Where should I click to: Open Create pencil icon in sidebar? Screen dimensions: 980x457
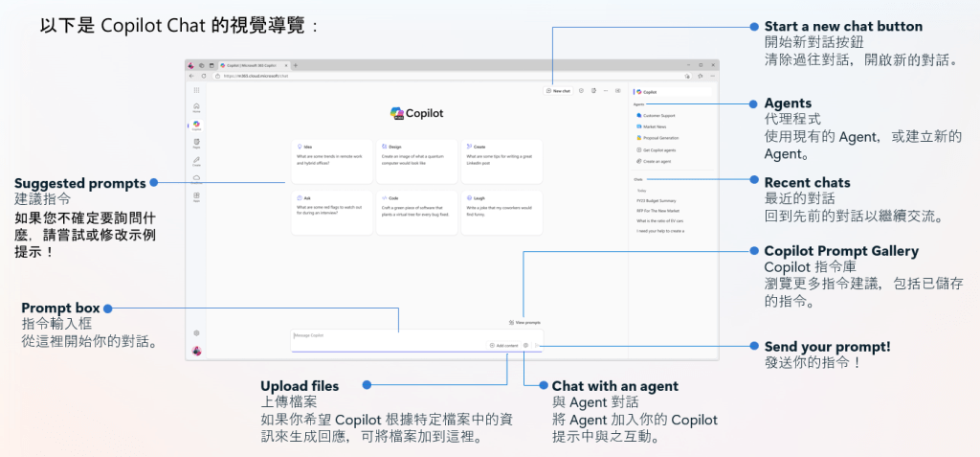coord(196,161)
